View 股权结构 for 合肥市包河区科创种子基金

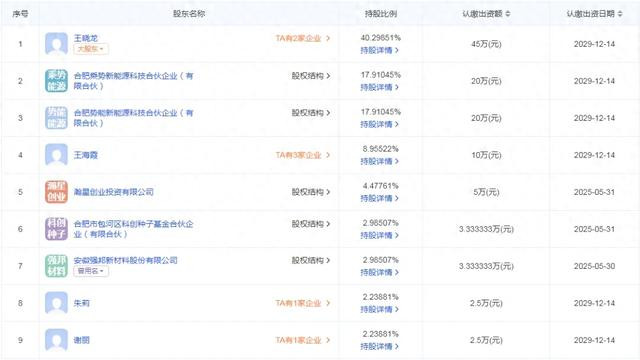pos(311,224)
